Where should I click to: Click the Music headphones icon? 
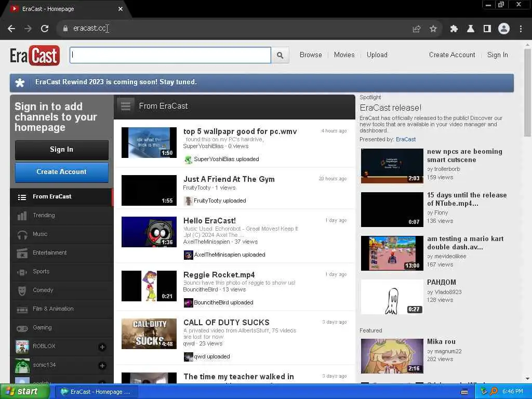point(22,234)
